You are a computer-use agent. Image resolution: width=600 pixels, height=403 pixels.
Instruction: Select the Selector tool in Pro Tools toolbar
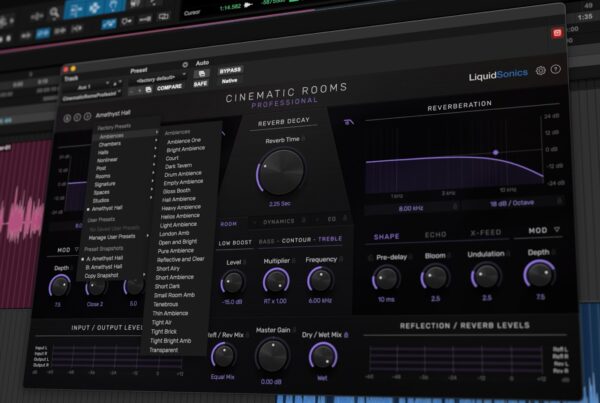coord(94,8)
